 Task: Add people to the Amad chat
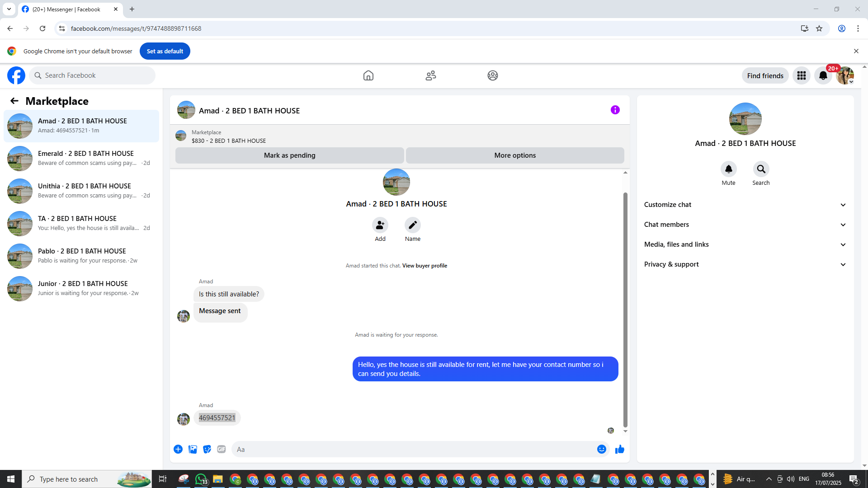pyautogui.click(x=380, y=225)
